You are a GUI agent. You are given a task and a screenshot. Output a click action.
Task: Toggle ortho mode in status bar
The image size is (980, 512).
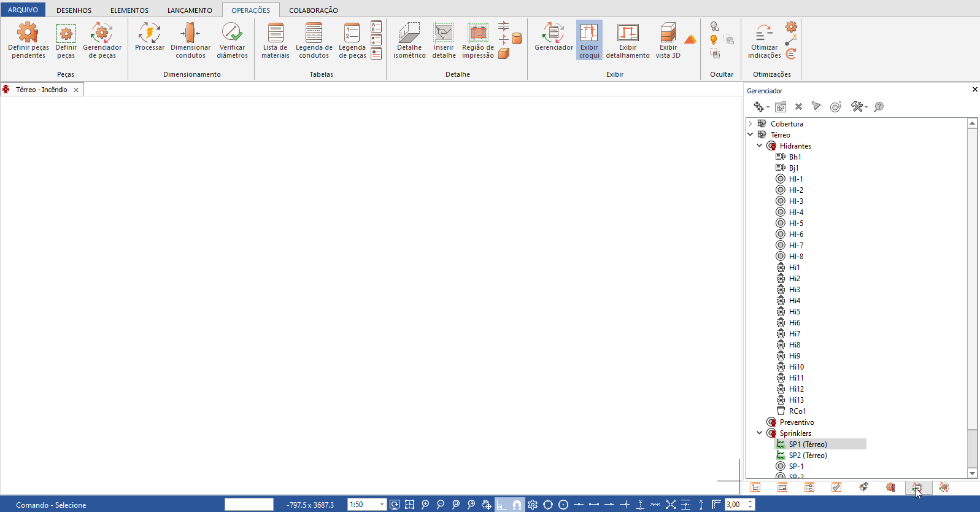[x=502, y=505]
